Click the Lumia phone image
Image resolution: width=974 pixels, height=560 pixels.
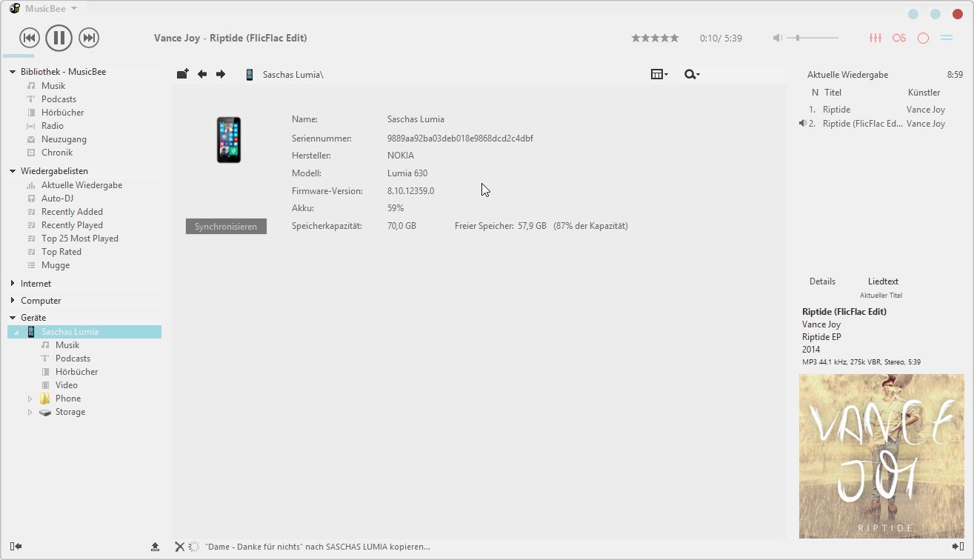click(x=229, y=140)
